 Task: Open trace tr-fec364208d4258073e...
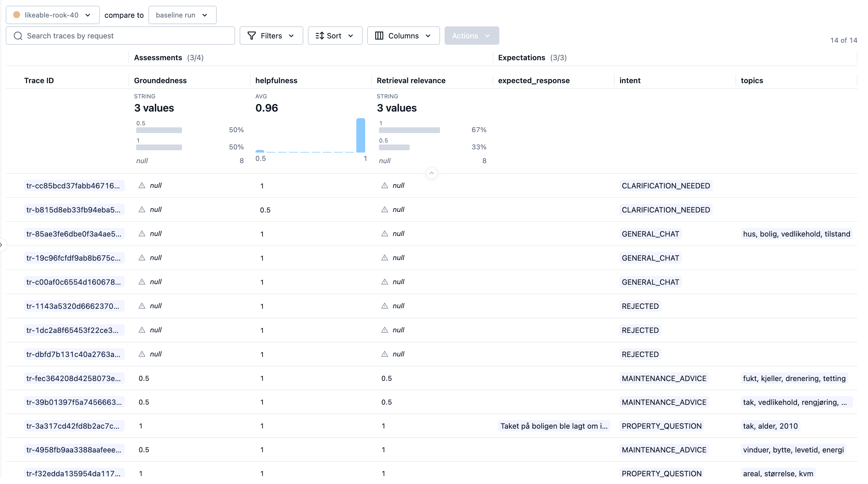click(x=74, y=378)
